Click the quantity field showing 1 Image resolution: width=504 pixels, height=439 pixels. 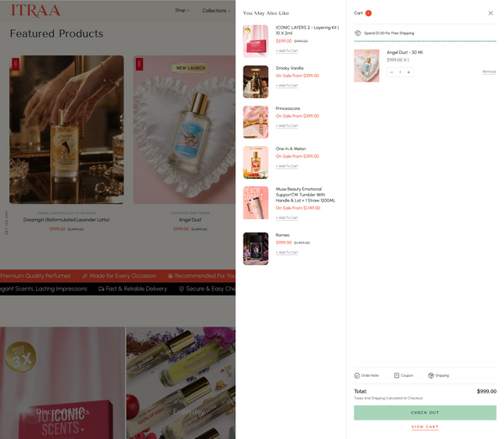[x=400, y=72]
